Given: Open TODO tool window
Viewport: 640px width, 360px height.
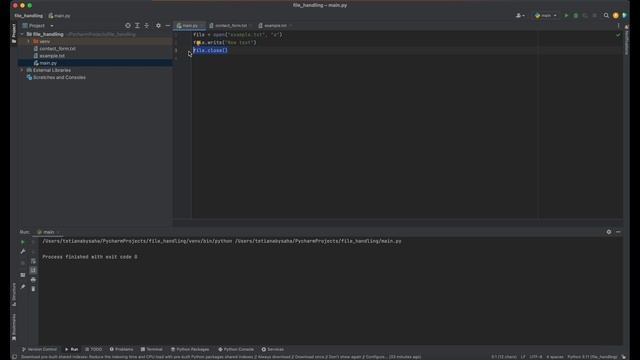Looking at the screenshot, I should pos(93,349).
